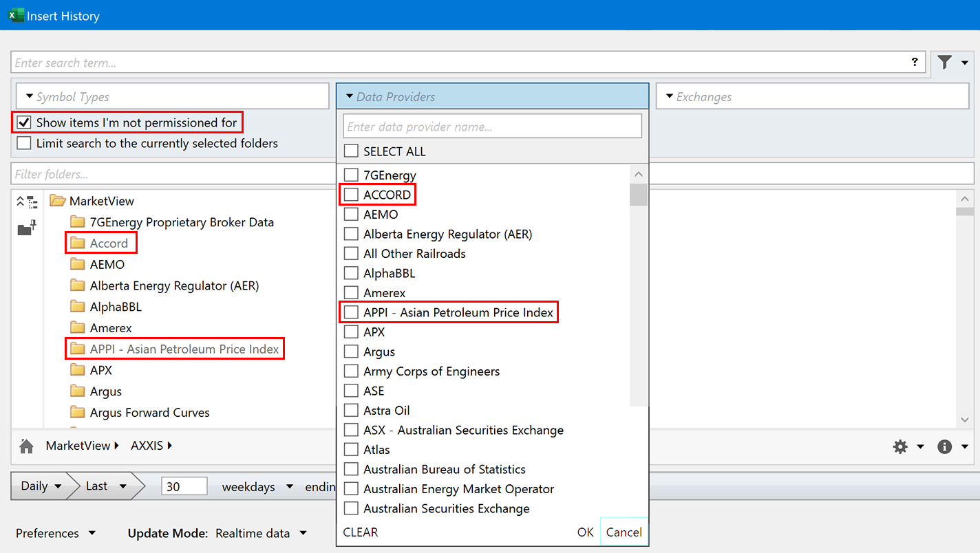The height and width of the screenshot is (553, 980).
Task: Open the Amerex folder
Action: pyautogui.click(x=100, y=329)
